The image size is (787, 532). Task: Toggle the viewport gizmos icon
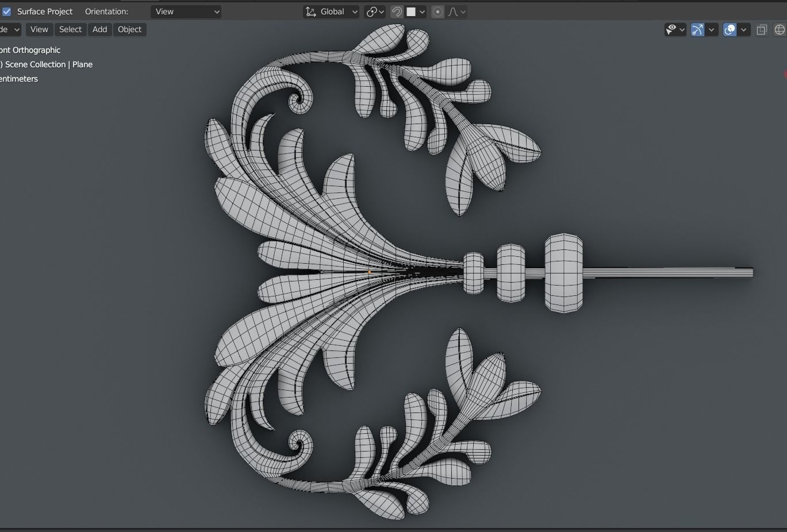point(697,30)
